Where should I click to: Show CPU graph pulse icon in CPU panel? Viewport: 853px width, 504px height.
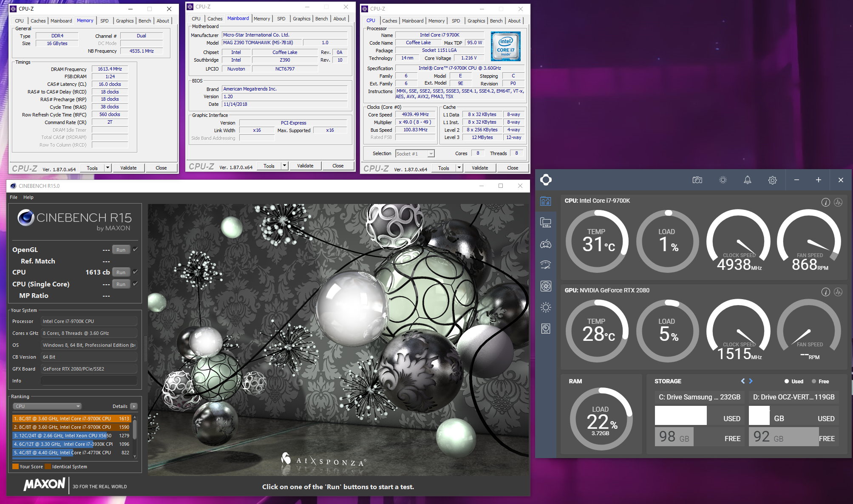click(838, 202)
